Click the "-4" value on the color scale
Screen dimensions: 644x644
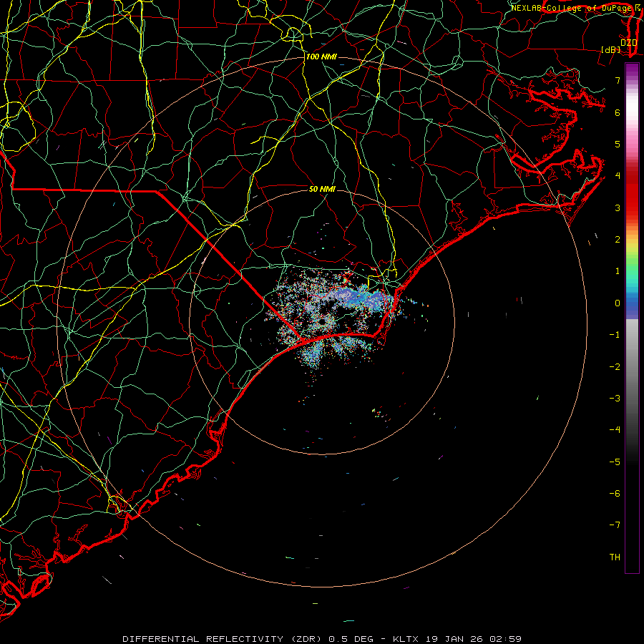click(615, 430)
